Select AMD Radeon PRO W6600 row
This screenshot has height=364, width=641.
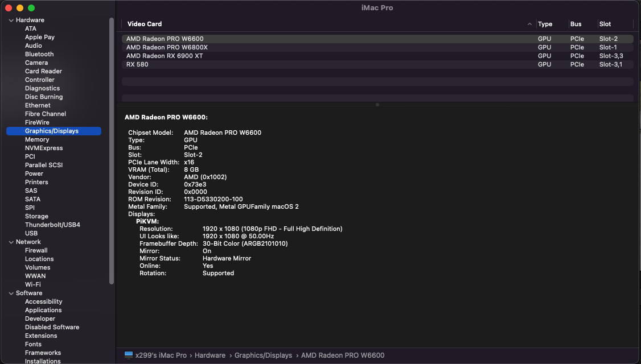tap(377, 39)
